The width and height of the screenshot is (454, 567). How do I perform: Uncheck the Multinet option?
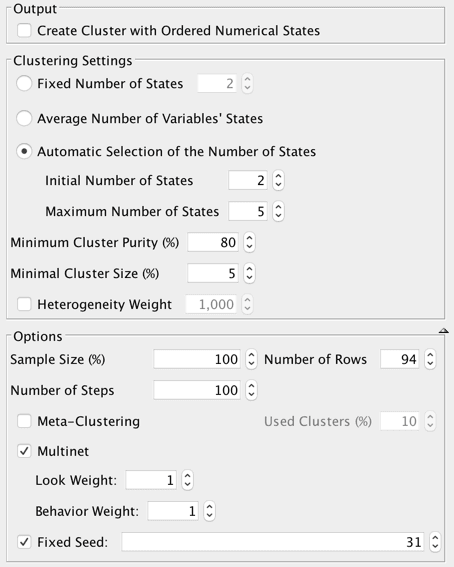[x=24, y=451]
